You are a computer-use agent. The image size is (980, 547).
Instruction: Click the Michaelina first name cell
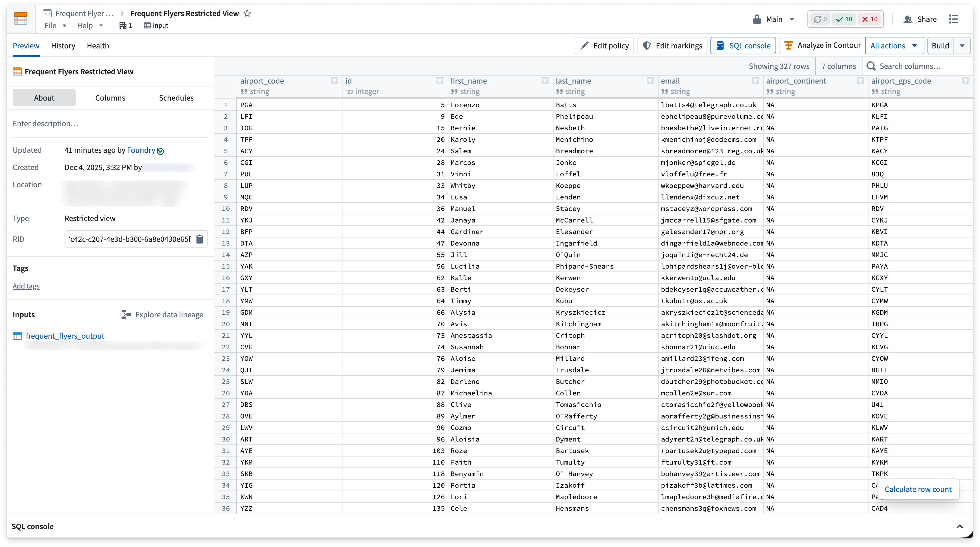click(500, 393)
